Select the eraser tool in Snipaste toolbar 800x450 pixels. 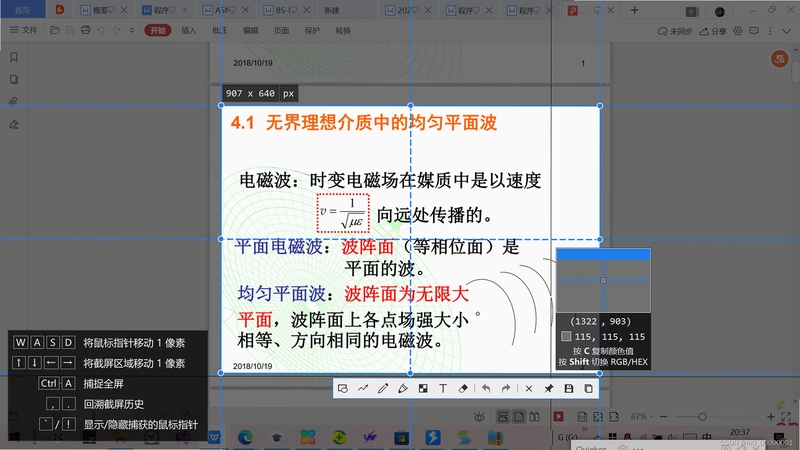(x=463, y=389)
